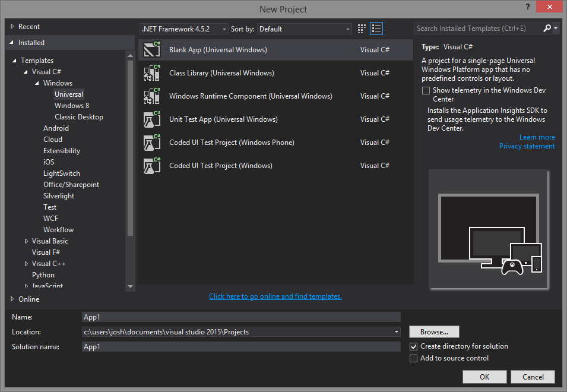
Task: Switch to small icons view
Action: (362, 28)
